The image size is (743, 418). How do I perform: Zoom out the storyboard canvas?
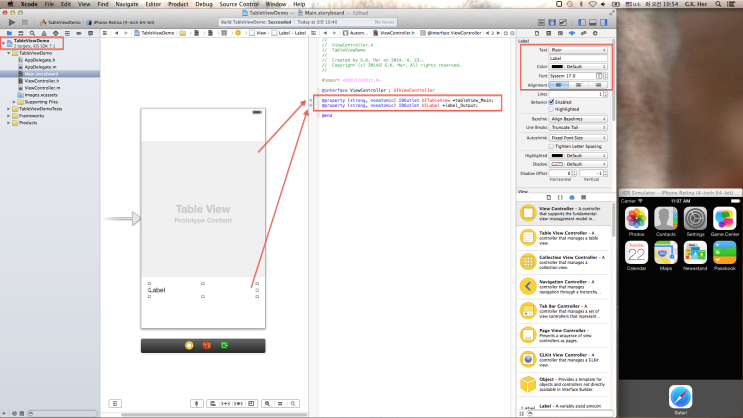(x=267, y=403)
